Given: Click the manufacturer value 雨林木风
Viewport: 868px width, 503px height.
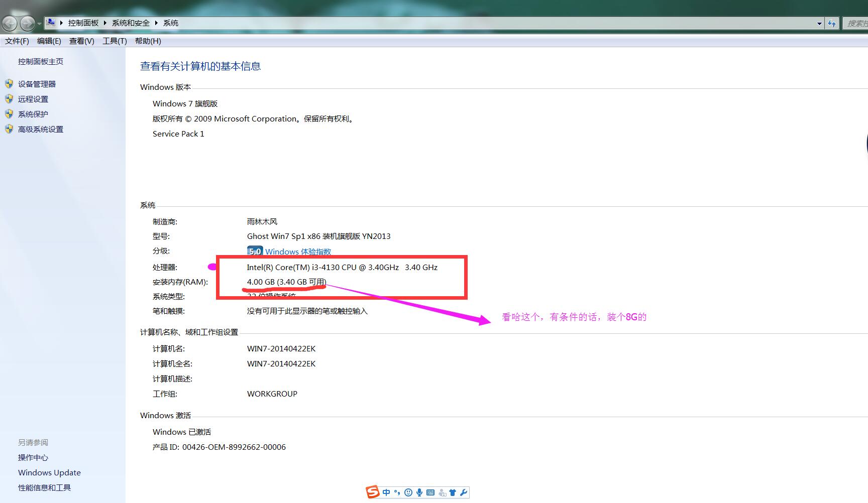Looking at the screenshot, I should pyautogui.click(x=262, y=222).
